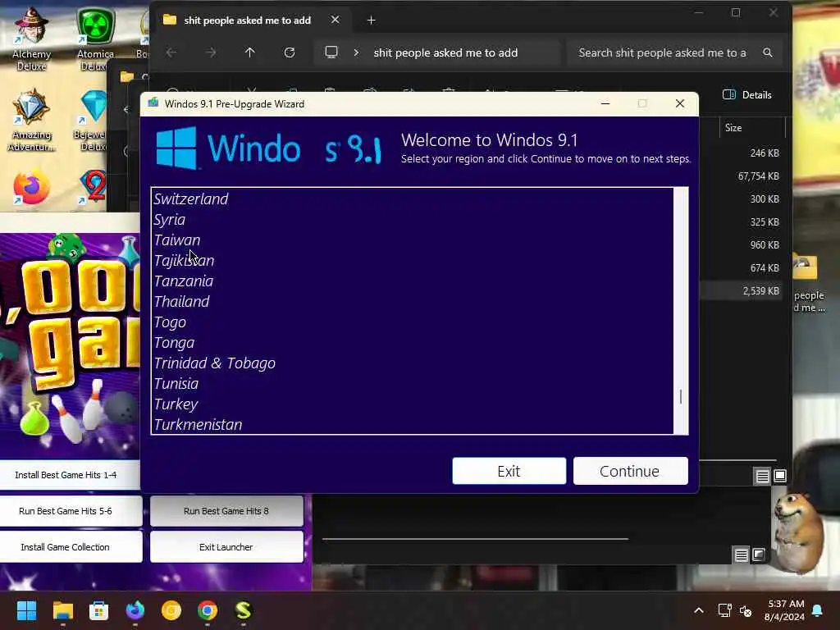Switch rear Explorer window to details view
Image resolution: width=840 pixels, height=630 pixels.
point(741,555)
